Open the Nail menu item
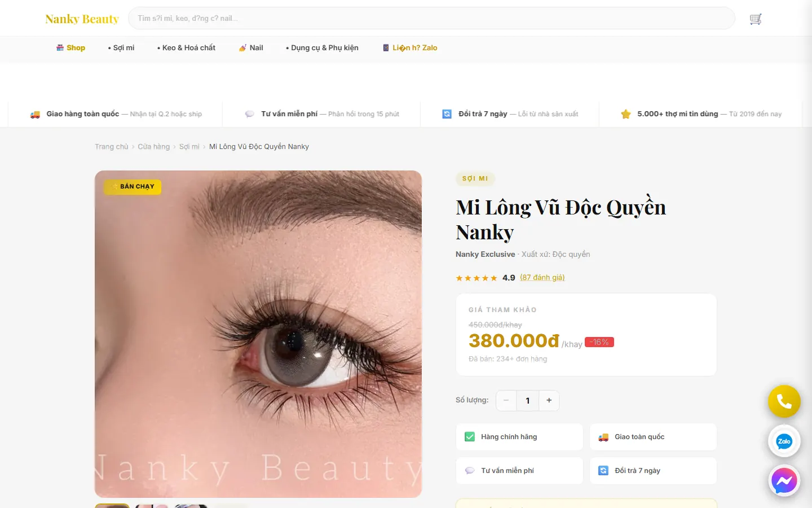Screen dimensions: 812x508 coord(251,48)
